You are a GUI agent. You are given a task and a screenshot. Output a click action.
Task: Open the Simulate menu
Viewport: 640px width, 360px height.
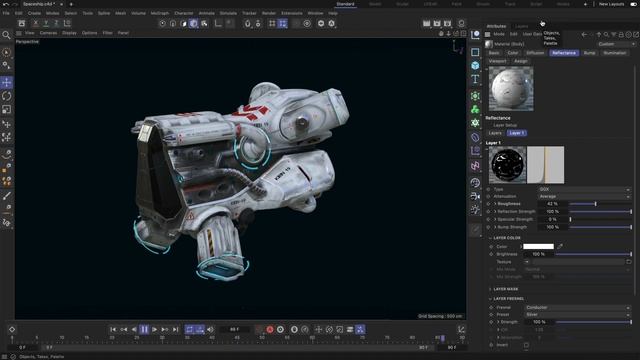[228, 13]
